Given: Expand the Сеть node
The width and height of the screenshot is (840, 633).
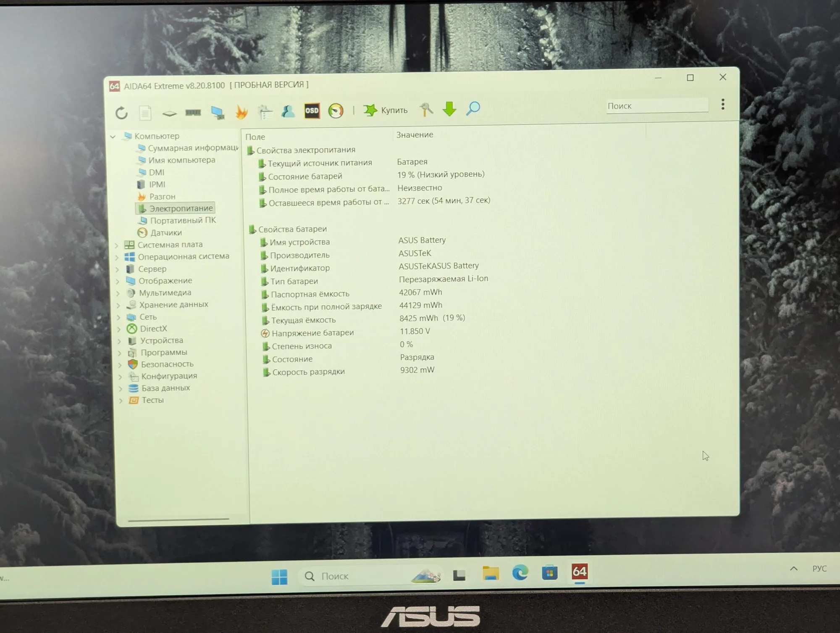Looking at the screenshot, I should pyautogui.click(x=119, y=317).
